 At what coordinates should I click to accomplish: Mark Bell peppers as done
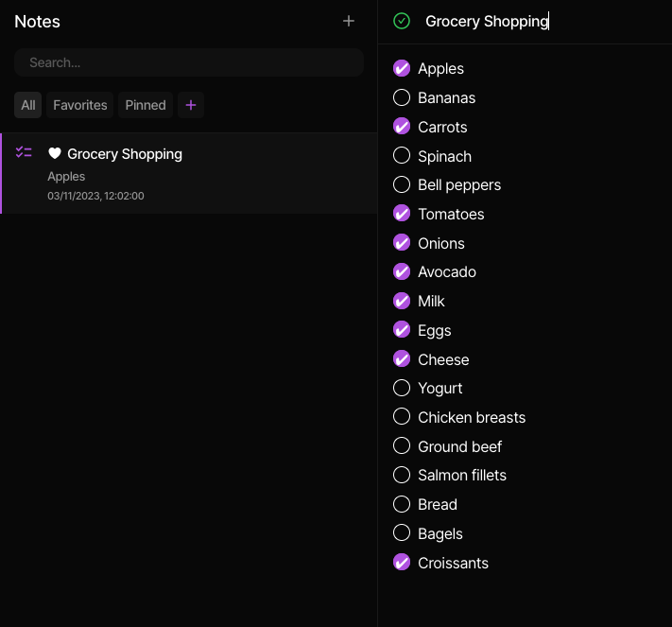(402, 184)
